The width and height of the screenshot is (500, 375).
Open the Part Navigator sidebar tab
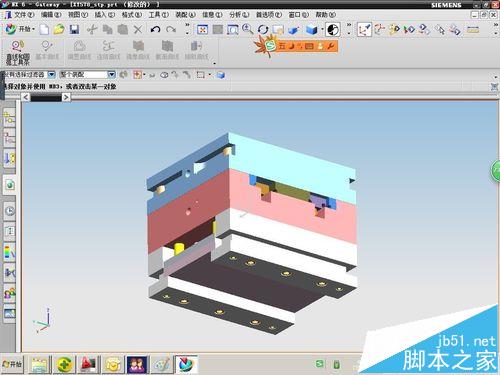coord(9,159)
